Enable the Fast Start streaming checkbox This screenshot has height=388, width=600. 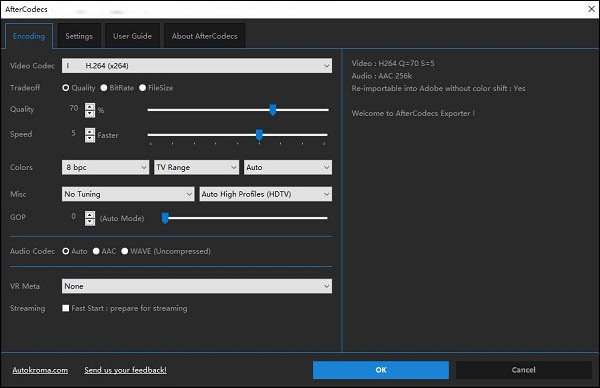click(65, 308)
